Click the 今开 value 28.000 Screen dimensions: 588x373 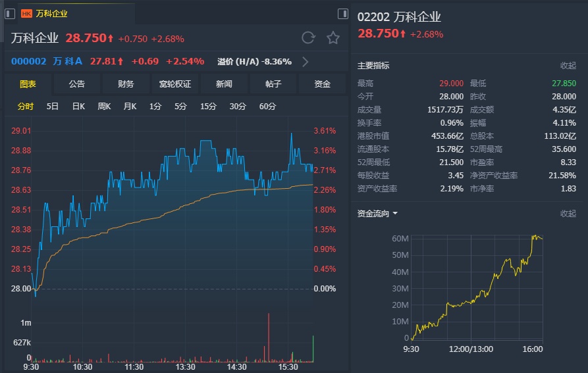point(451,97)
